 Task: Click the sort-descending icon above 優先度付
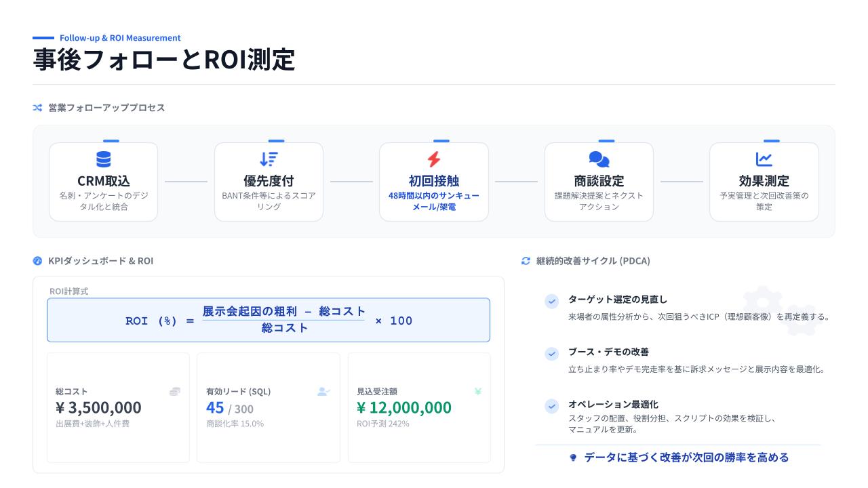269,159
